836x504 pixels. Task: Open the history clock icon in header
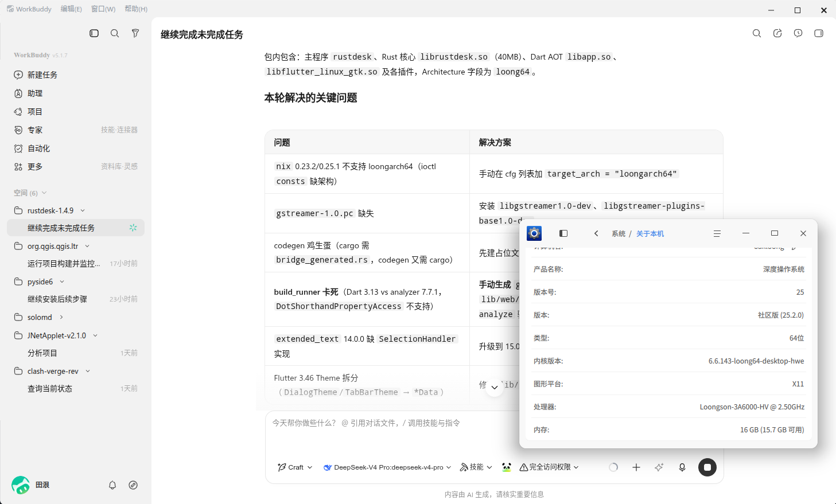[x=798, y=33]
